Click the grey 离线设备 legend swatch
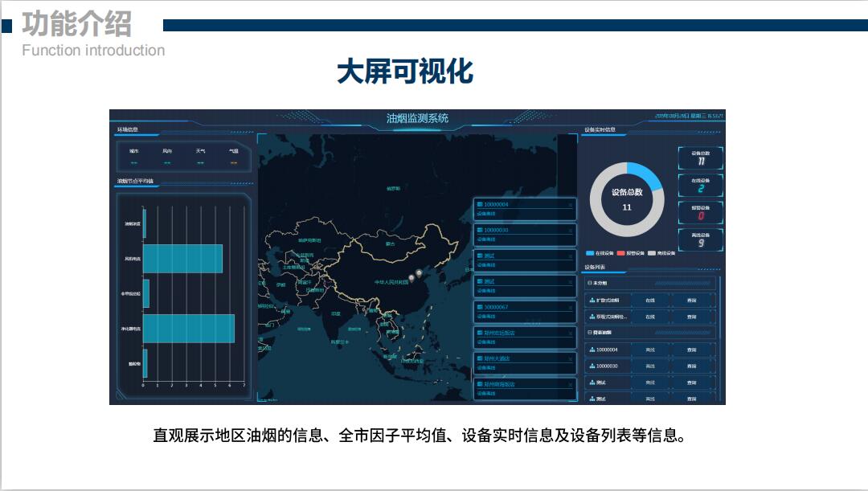Image resolution: width=868 pixels, height=491 pixels. pos(652,253)
